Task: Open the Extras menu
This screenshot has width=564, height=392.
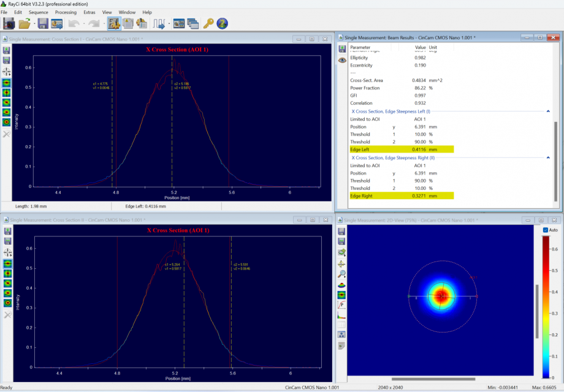Action: coord(89,12)
